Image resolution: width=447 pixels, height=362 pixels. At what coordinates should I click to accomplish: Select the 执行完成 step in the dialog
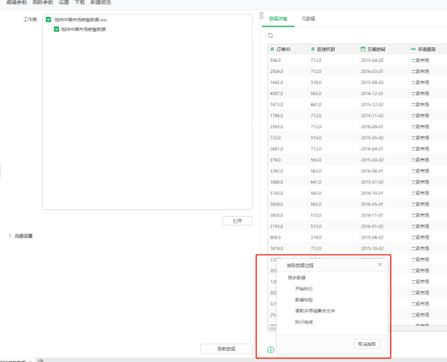[304, 322]
